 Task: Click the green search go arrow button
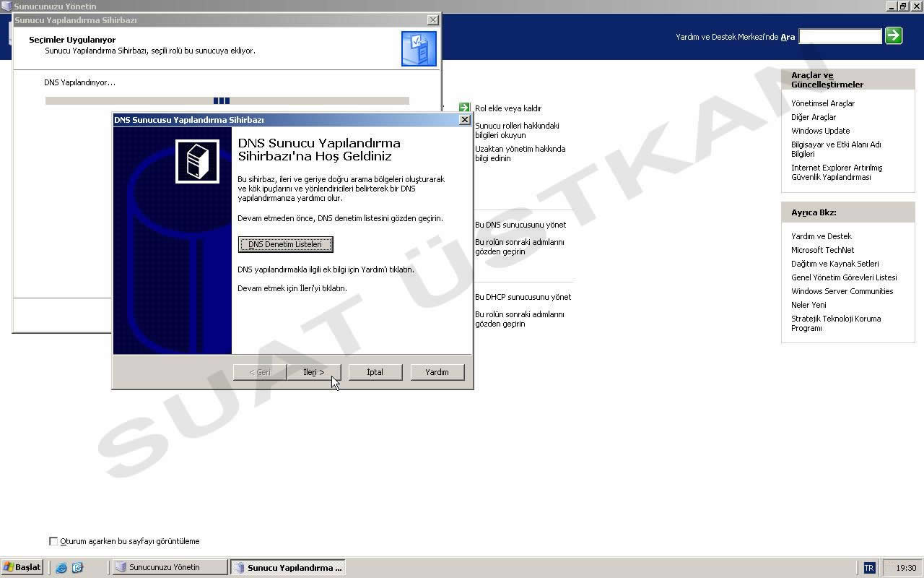tap(894, 35)
